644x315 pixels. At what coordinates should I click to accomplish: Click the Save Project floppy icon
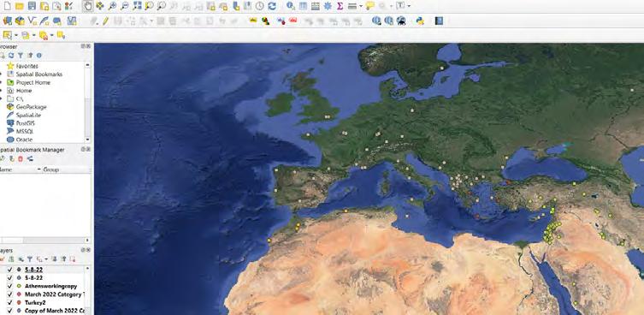pyautogui.click(x=32, y=6)
